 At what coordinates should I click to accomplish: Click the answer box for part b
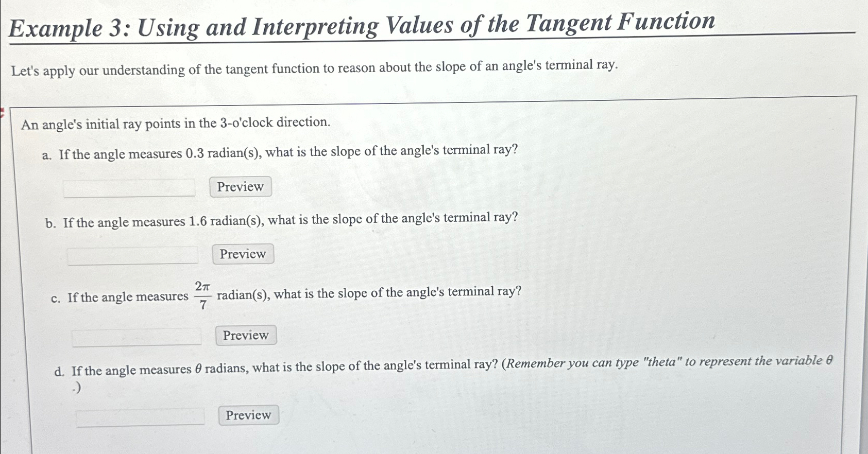(133, 255)
